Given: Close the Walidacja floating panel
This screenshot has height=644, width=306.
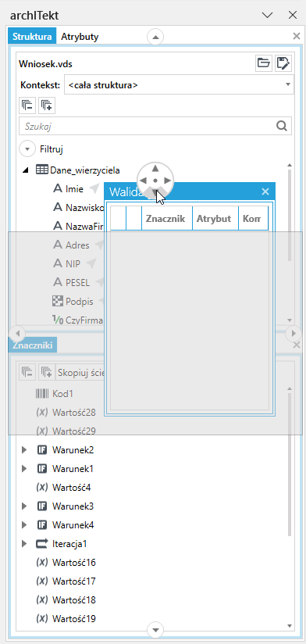Looking at the screenshot, I should [265, 191].
